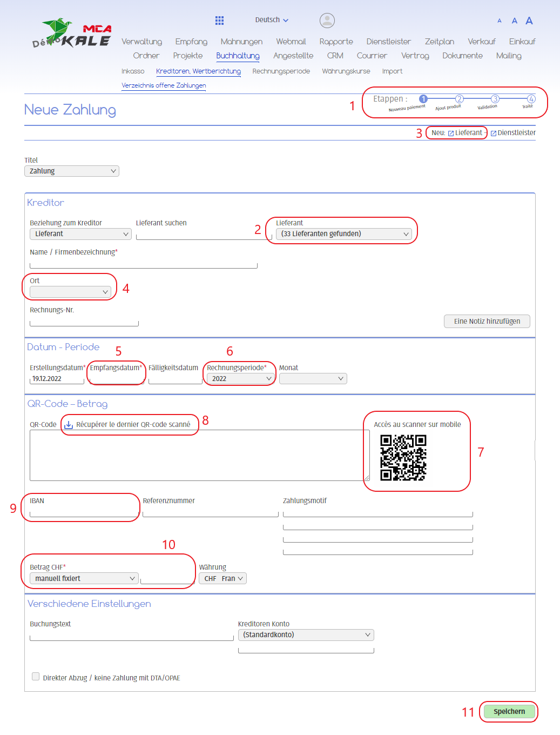Open the Buchhaltung menu
This screenshot has width=560, height=735.
[238, 56]
